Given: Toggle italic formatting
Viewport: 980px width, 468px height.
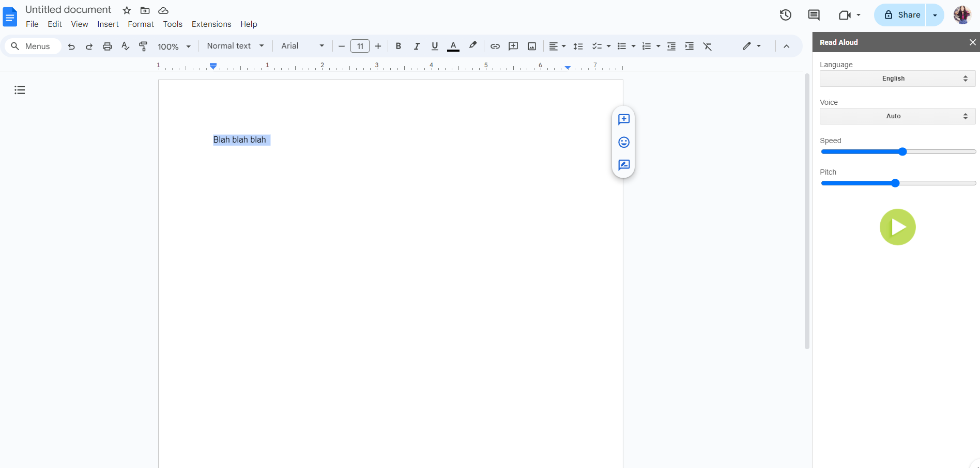Looking at the screenshot, I should click(x=416, y=46).
